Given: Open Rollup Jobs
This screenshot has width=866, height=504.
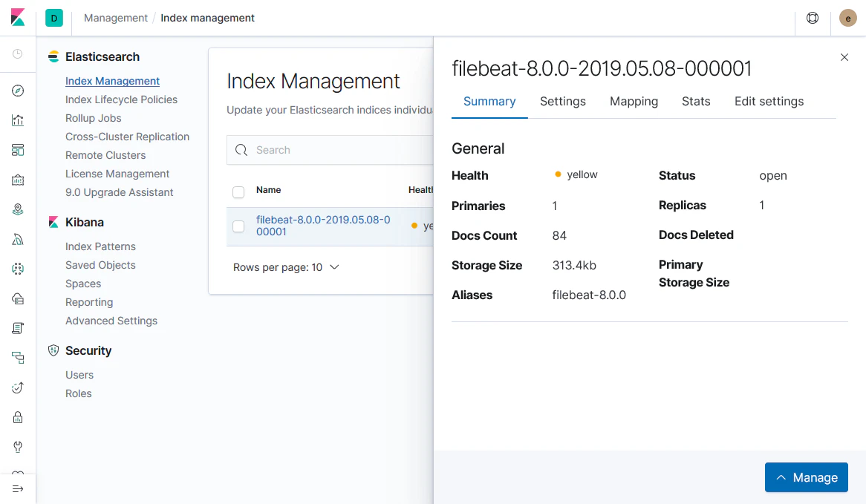Looking at the screenshot, I should pos(94,118).
